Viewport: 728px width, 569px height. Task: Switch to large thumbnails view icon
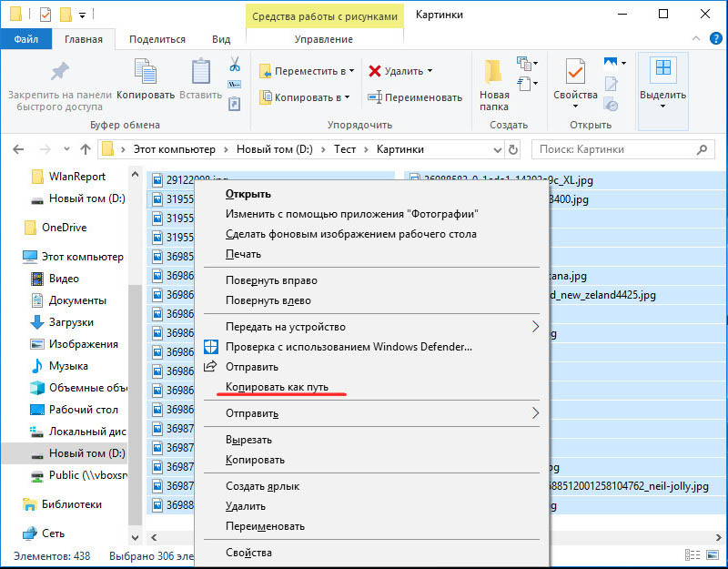[x=713, y=554]
